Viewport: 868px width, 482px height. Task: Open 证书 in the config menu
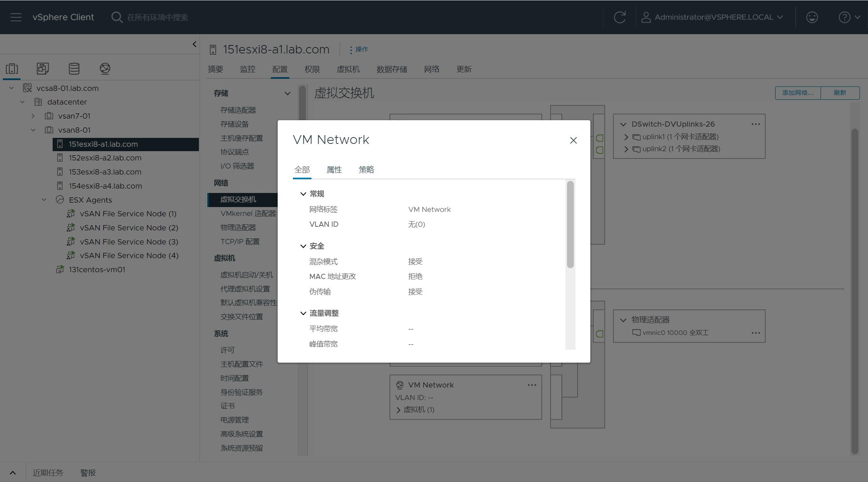227,406
